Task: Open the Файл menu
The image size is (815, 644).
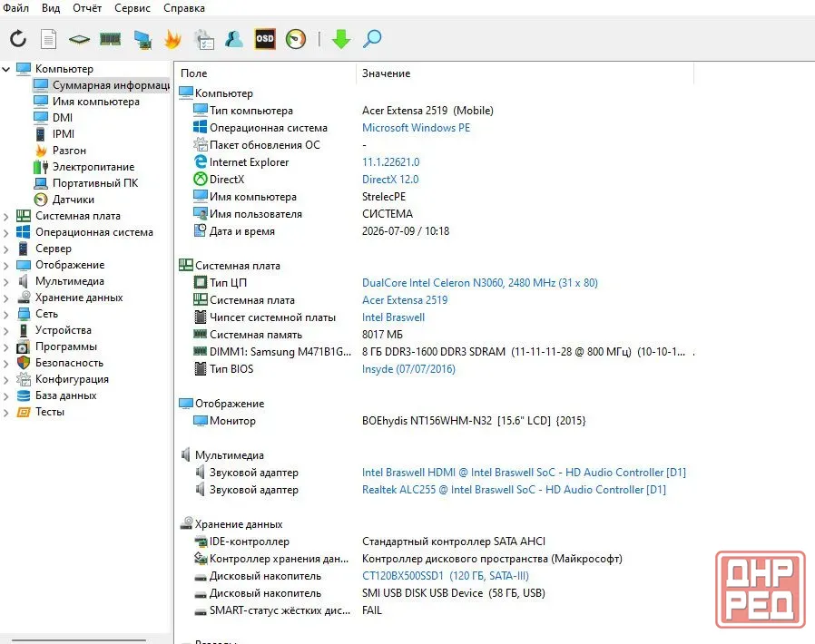Action: [16, 8]
